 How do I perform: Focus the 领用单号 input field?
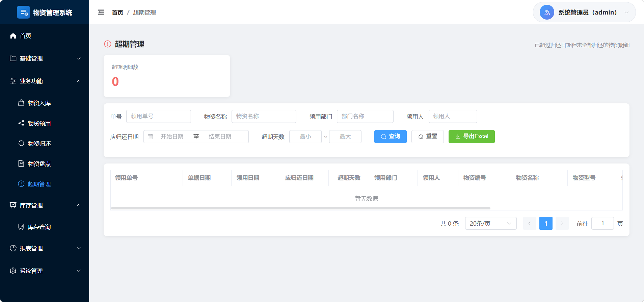point(159,116)
